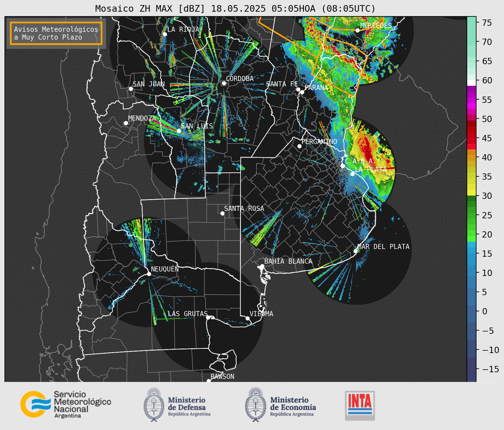The image size is (504, 430).
Task: Click the LAS GRUTAS city marker dot
Action: pyautogui.click(x=208, y=317)
